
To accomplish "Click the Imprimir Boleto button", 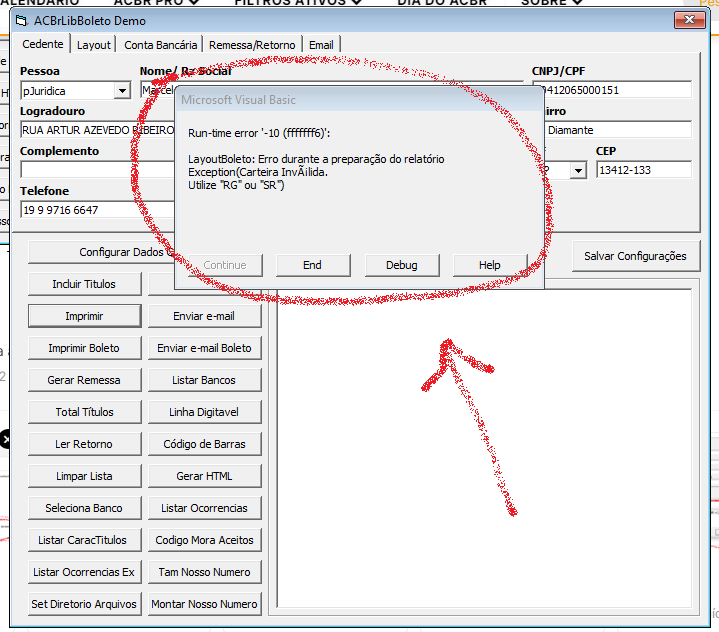I will point(84,348).
